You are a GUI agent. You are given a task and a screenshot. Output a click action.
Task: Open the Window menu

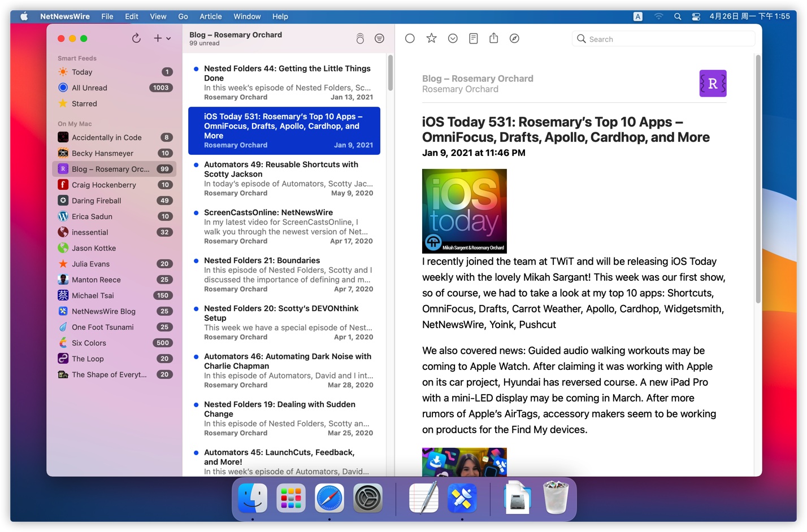247,16
